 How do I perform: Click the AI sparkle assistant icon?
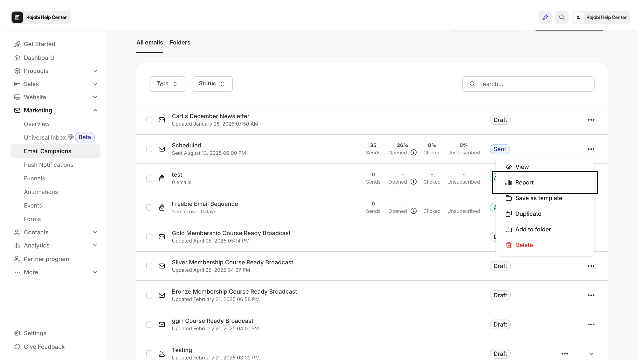click(545, 17)
